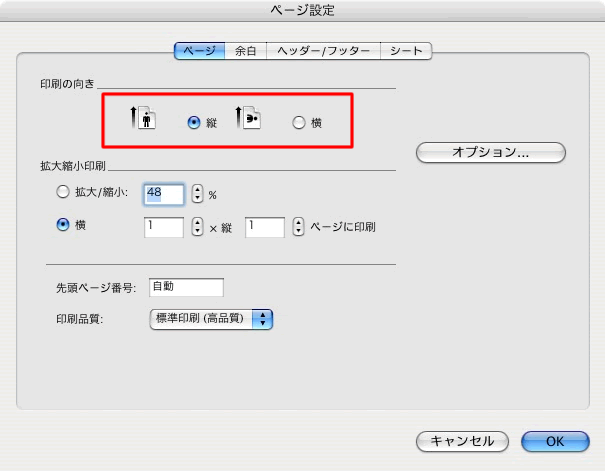
Task: Click the scale percentage stepper arrows
Action: pos(197,194)
